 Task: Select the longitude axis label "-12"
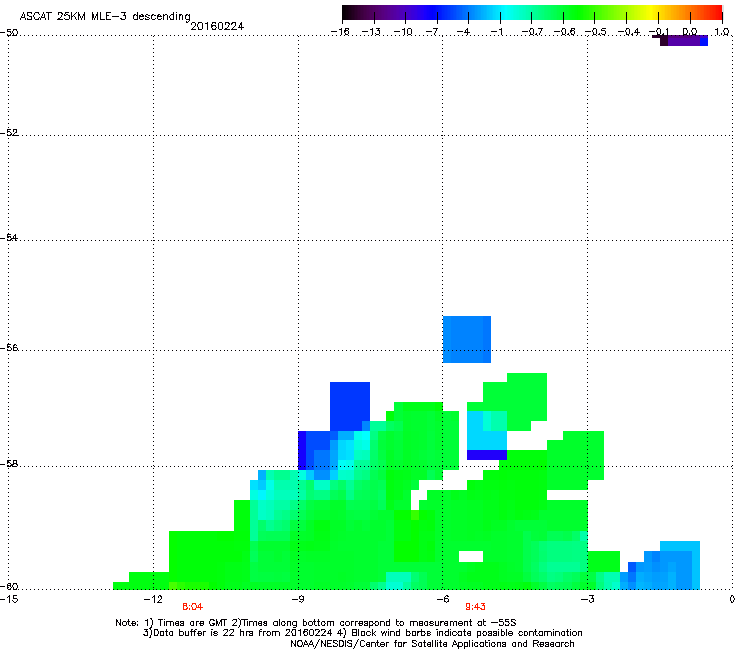pos(153,599)
